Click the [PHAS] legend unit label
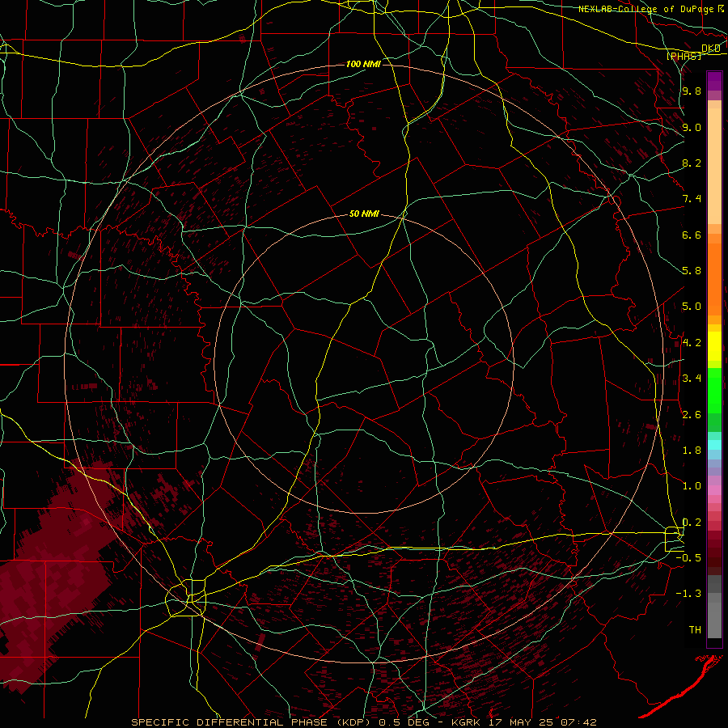The height and width of the screenshot is (728, 728). coord(684,56)
